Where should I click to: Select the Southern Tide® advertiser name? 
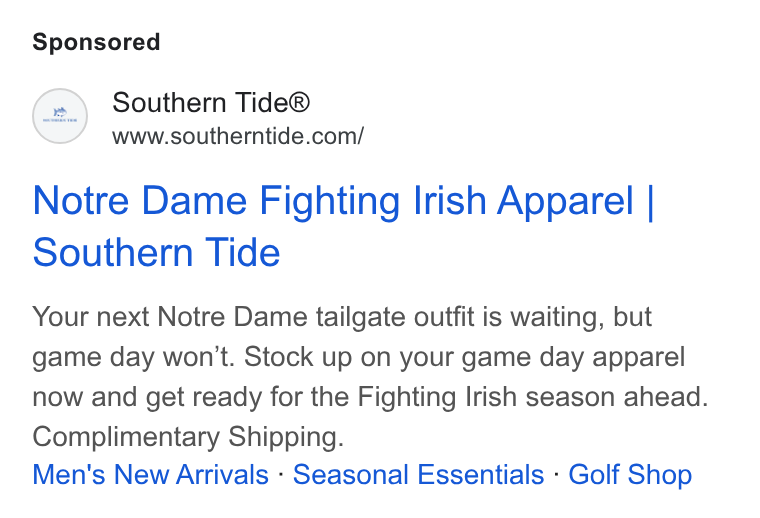pyautogui.click(x=211, y=103)
